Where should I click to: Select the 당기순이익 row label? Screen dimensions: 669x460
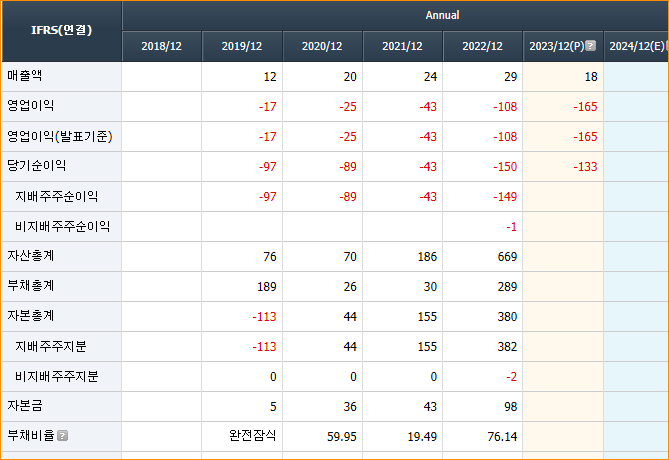coord(37,166)
